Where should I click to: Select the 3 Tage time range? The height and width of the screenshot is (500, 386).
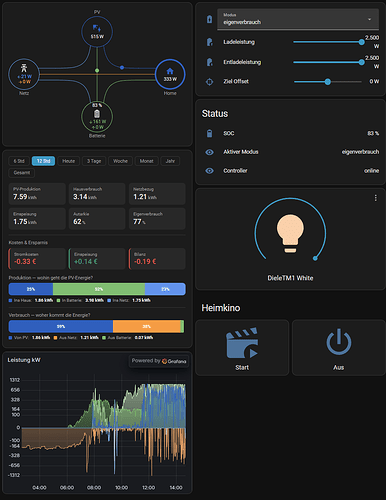[x=94, y=161]
